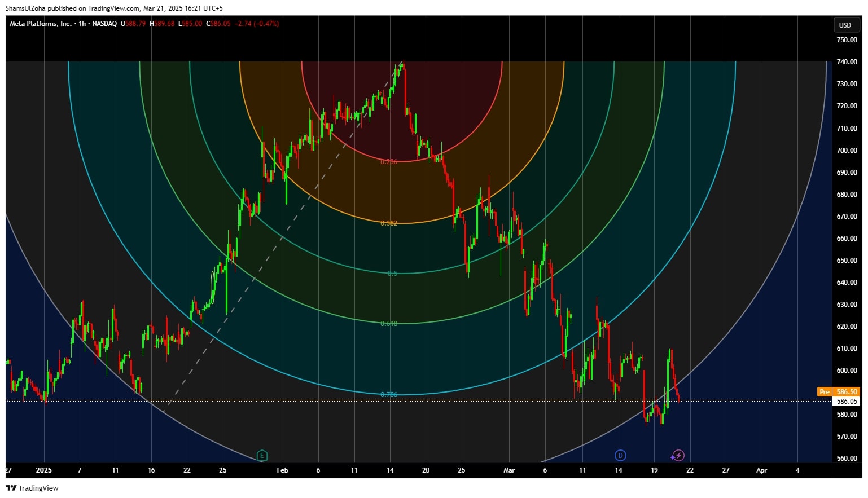Click the "Apr" label on time axis

[761, 470]
